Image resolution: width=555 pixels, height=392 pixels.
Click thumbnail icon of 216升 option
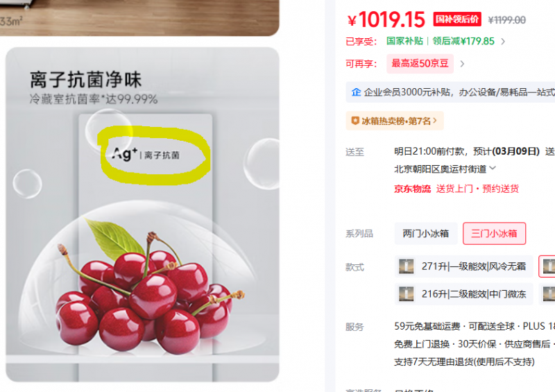407,294
